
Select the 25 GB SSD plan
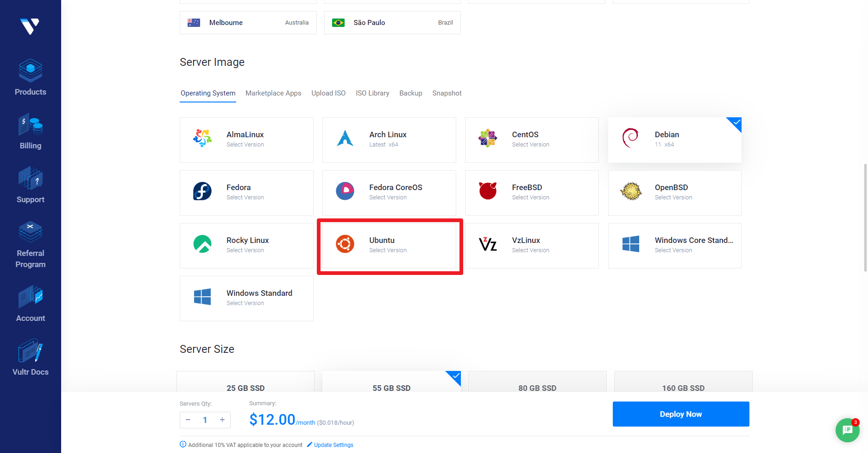click(x=245, y=382)
